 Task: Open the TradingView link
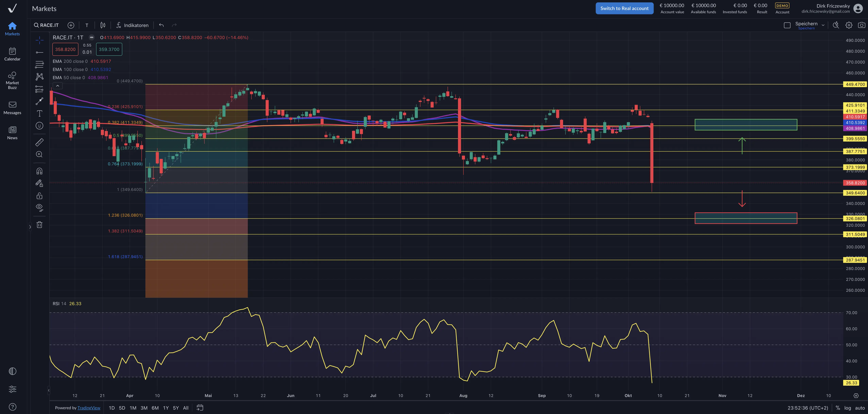click(x=89, y=408)
